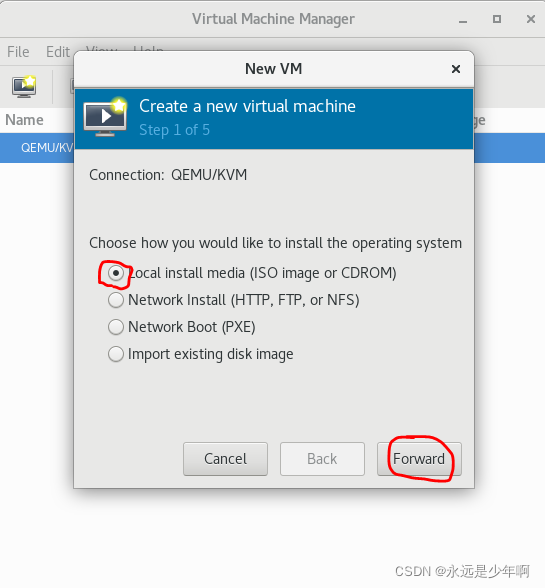The image size is (545, 588).
Task: Click the monitor icon in wizard header
Action: click(105, 118)
